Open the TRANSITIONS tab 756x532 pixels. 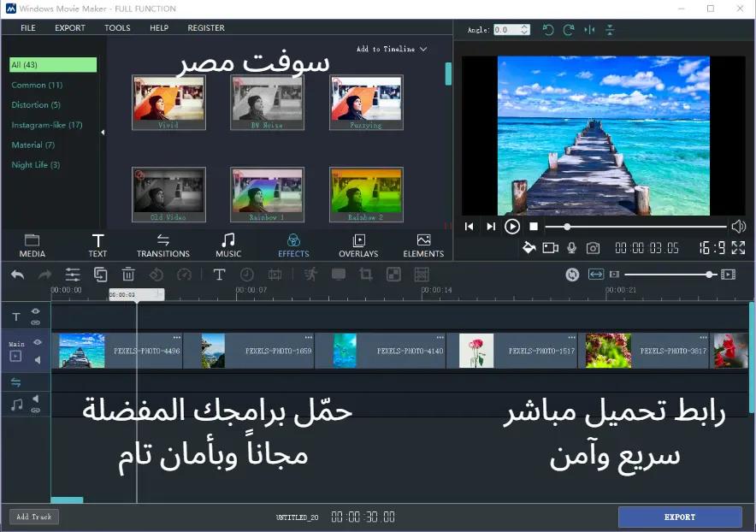163,245
